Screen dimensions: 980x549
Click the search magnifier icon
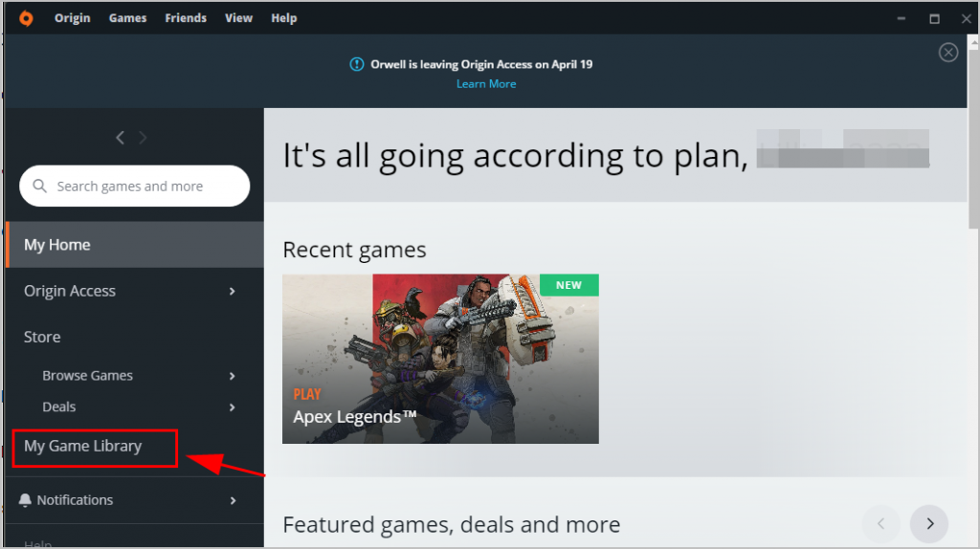coord(40,187)
